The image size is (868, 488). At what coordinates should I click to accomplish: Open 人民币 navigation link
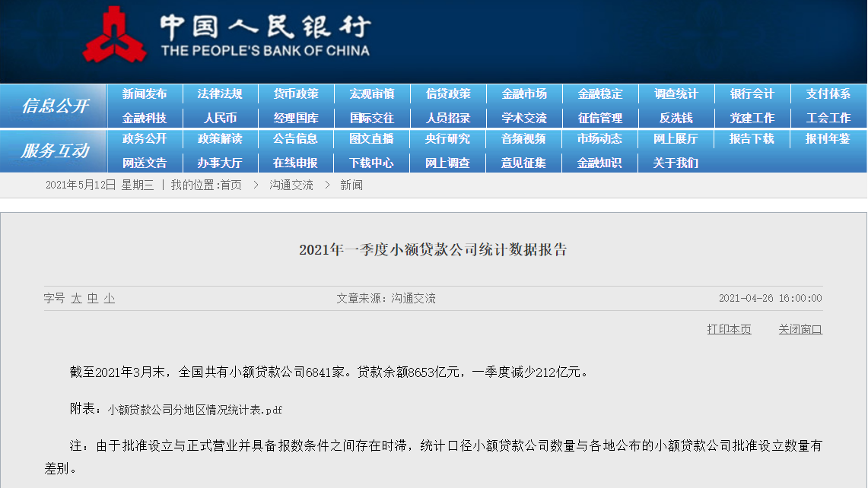(x=221, y=118)
